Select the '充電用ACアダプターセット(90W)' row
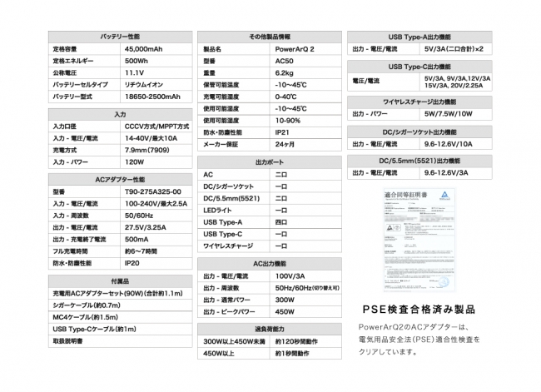 click(x=120, y=293)
